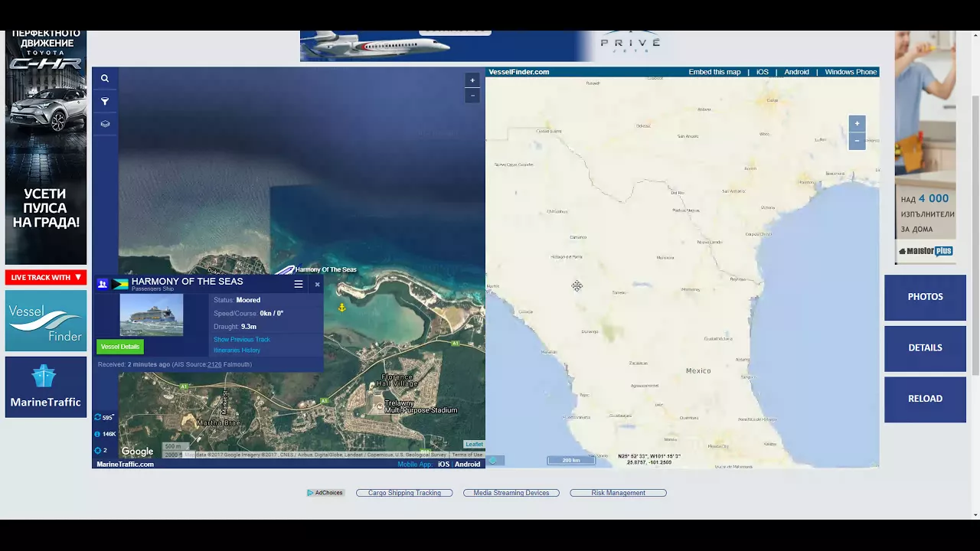The image size is (980, 551).
Task: Click the Google logo on satellite map
Action: point(137,452)
